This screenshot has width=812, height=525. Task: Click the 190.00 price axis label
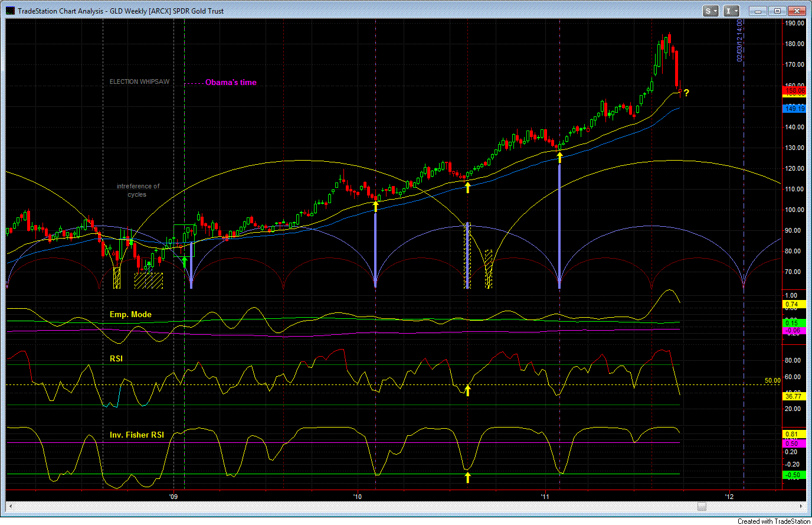coord(794,23)
